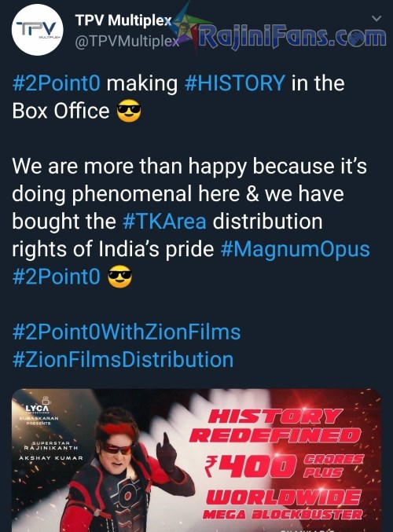Open the #2Point0 hashtag below #MagnumOpus
Viewport: 393px width, 532px height.
pos(57,277)
